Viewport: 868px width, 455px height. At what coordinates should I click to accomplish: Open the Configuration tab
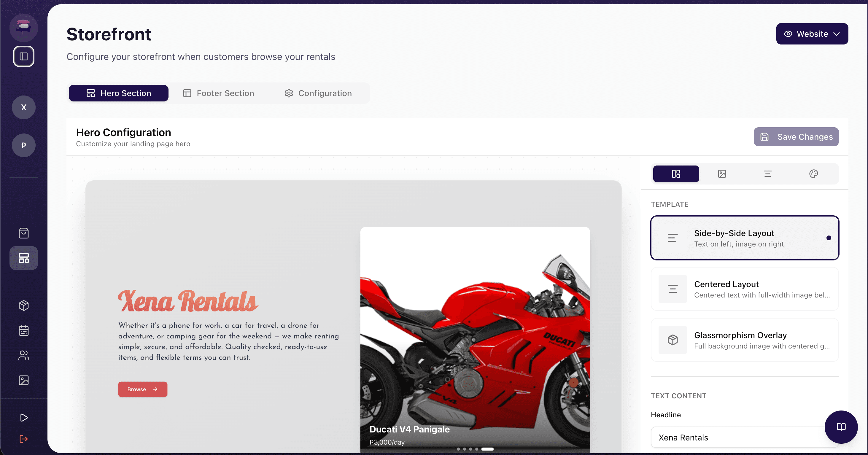(x=318, y=93)
